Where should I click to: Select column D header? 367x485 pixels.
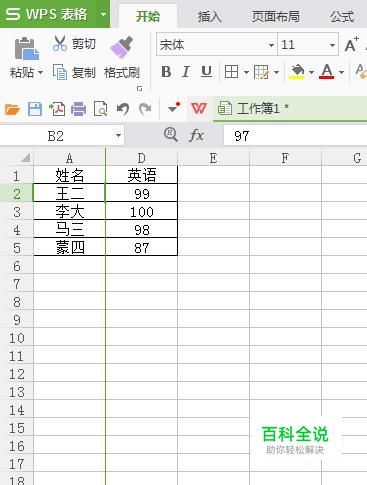click(x=142, y=158)
